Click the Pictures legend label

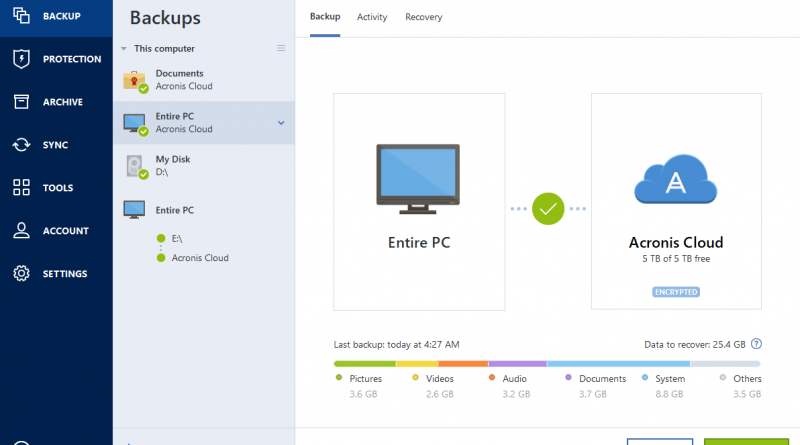coord(365,379)
